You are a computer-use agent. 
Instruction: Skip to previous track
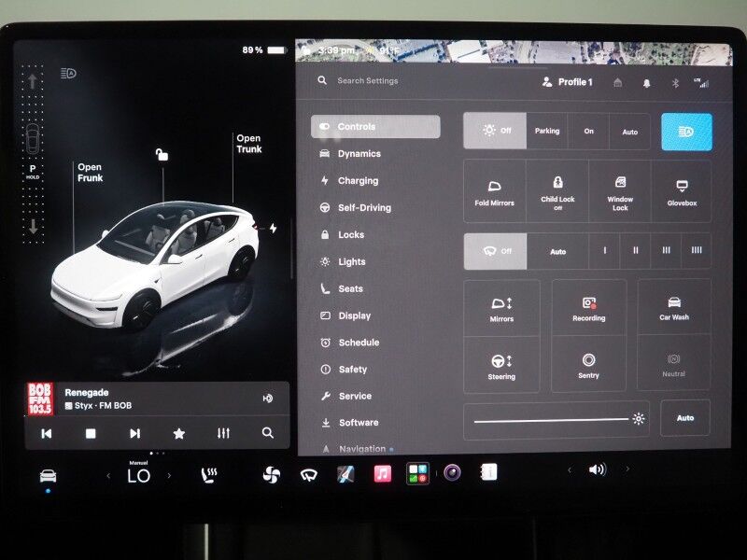click(x=46, y=433)
